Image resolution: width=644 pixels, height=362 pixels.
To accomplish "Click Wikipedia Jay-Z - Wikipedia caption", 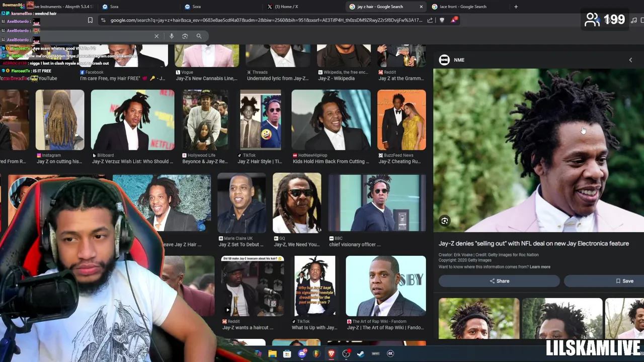I will coord(336,78).
